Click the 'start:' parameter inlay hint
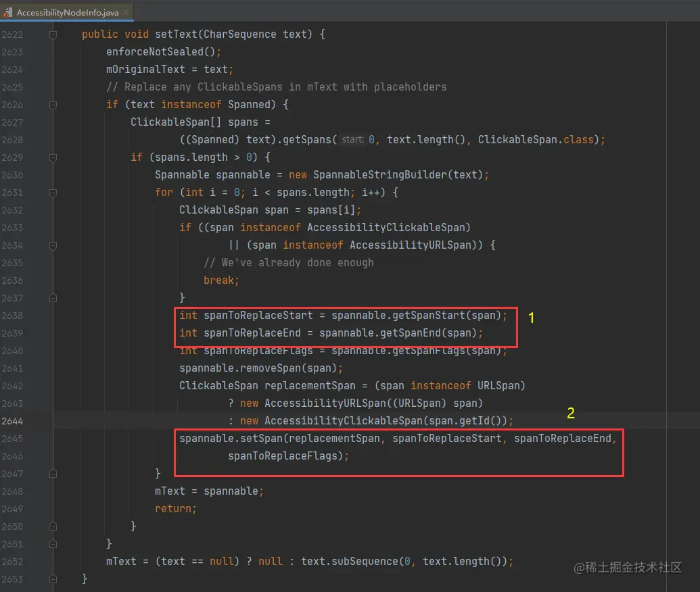 pos(352,140)
